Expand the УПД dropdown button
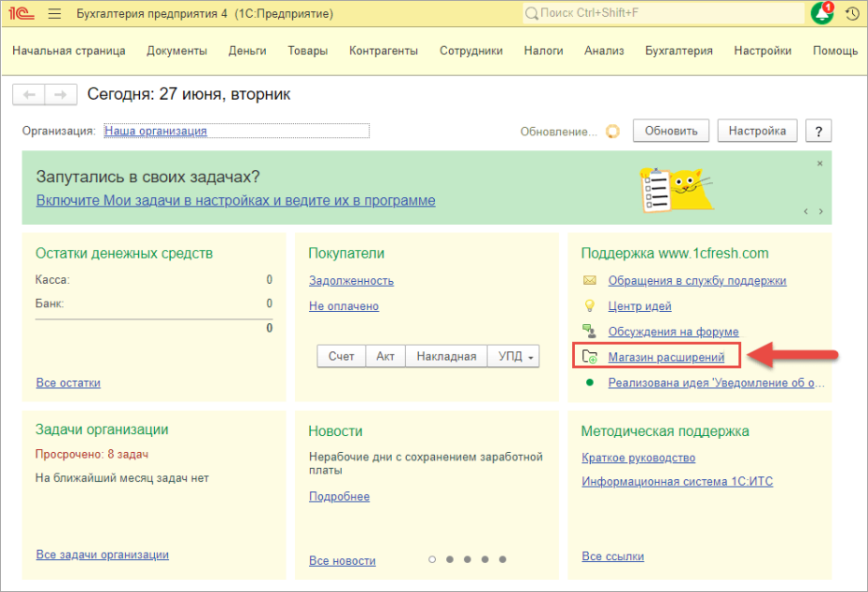Image resolution: width=868 pixels, height=592 pixels. coord(515,357)
